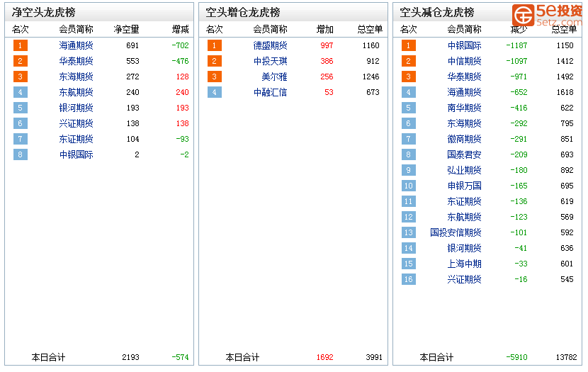Click 会员简称 header in 空头减仓龙虎榜
The width and height of the screenshot is (588, 372).
(464, 29)
